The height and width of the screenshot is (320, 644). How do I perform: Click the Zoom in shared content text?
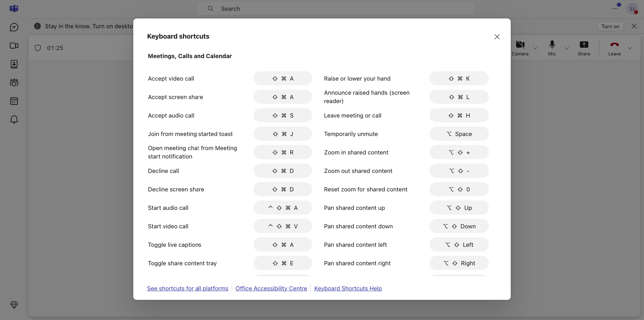point(356,152)
